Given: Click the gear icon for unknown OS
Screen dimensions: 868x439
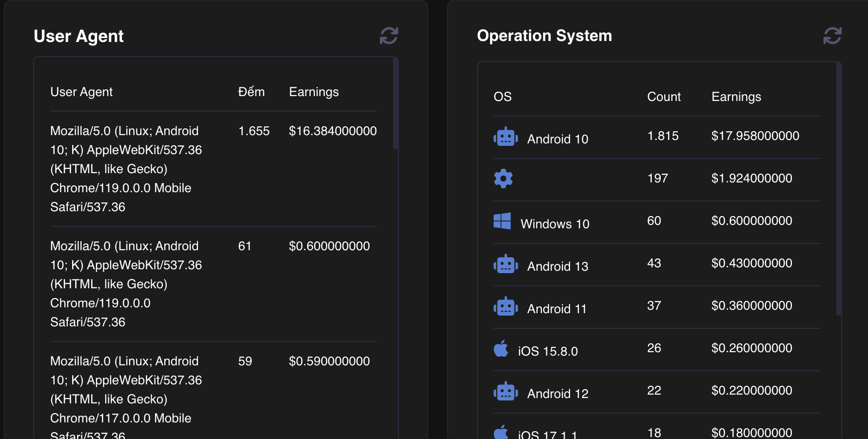Looking at the screenshot, I should (x=503, y=179).
